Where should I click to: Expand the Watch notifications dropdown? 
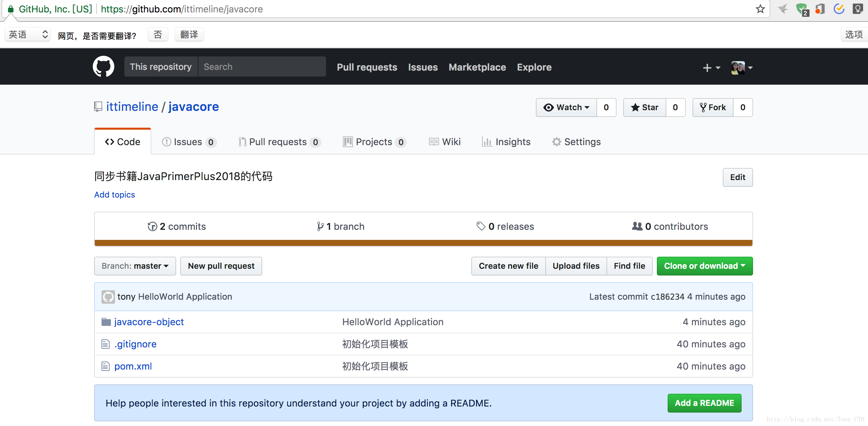(566, 108)
